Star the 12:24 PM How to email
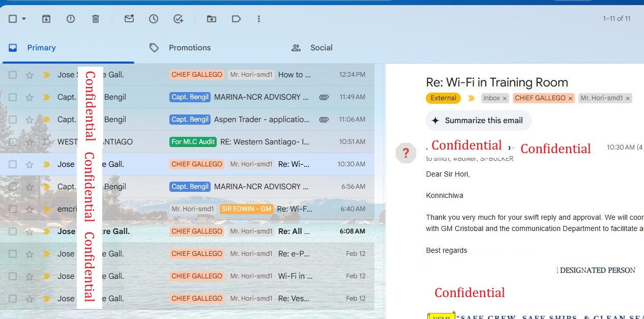 [30, 75]
